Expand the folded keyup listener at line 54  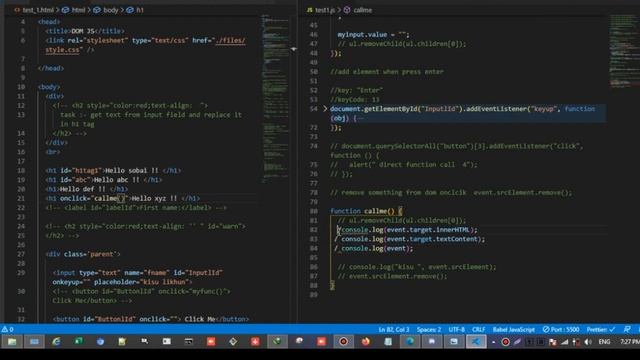coord(325,109)
